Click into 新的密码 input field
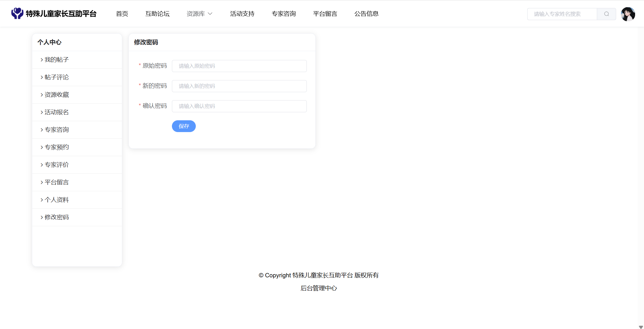This screenshot has height=329, width=644. pyautogui.click(x=239, y=86)
